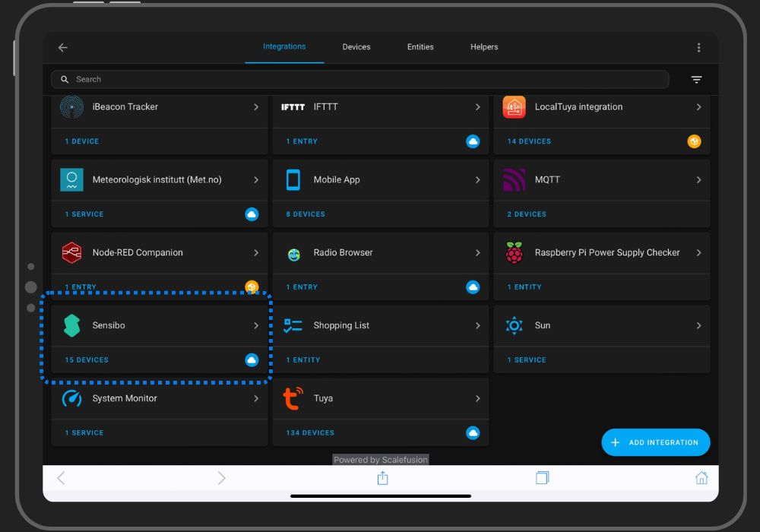The height and width of the screenshot is (532, 760).
Task: Select the Mobile App phone icon
Action: pyautogui.click(x=293, y=180)
